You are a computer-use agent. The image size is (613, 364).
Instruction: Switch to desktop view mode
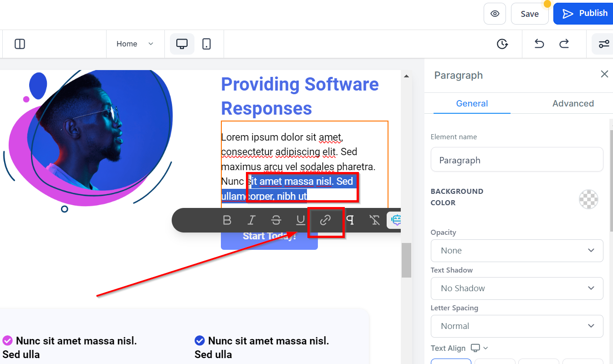182,44
